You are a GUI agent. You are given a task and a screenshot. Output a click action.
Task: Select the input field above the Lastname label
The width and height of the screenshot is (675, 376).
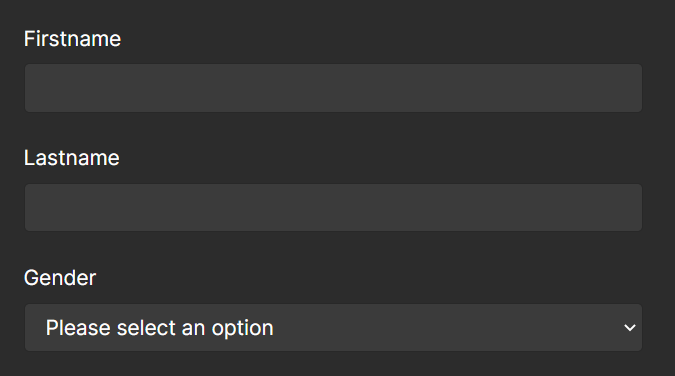click(x=333, y=88)
